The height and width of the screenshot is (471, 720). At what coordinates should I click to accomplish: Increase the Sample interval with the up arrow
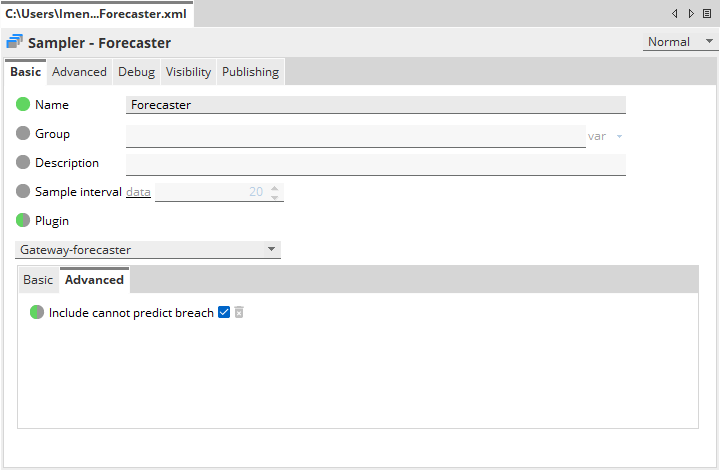pyautogui.click(x=275, y=187)
